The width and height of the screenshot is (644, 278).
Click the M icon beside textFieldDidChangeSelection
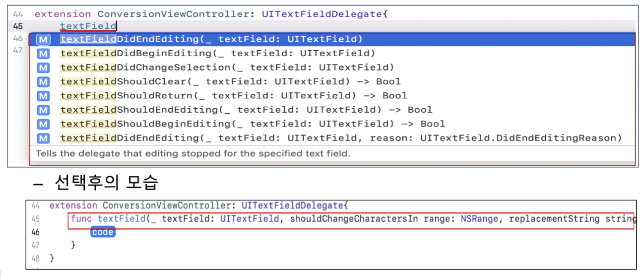[44, 68]
